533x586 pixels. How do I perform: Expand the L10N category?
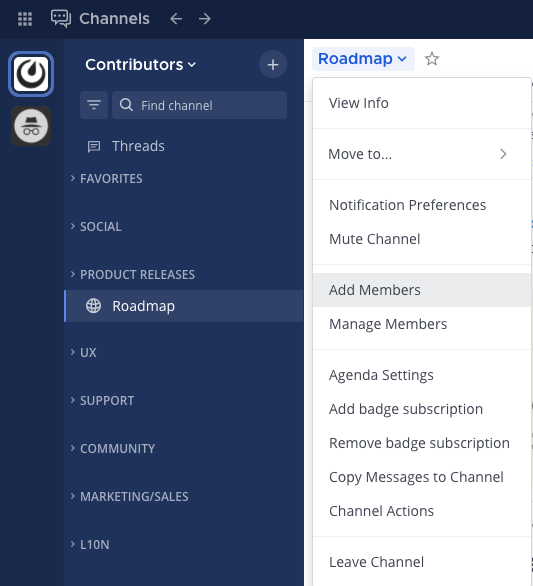90,545
